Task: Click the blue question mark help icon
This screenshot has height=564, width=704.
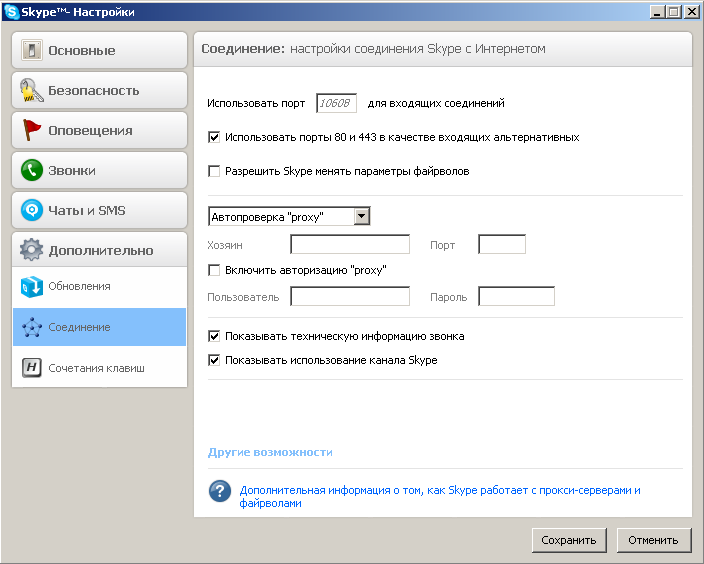Action: coord(220,491)
